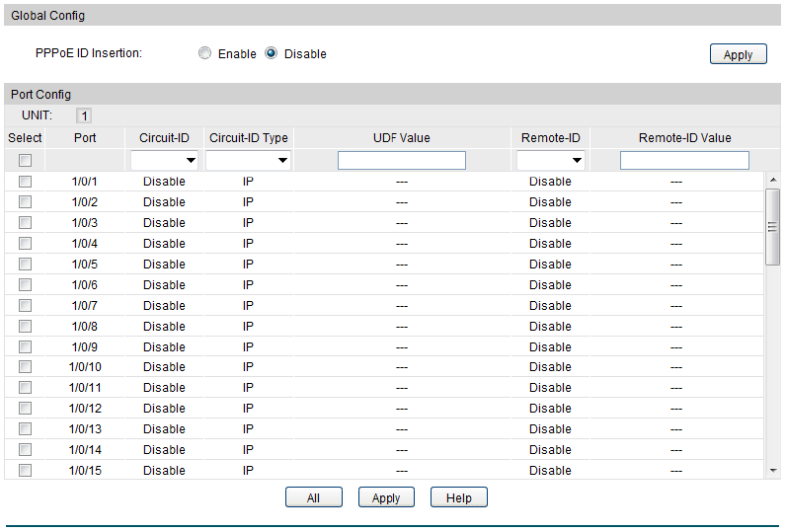Select the checkbox for port 1/0/10
Viewport: 785px width, 532px height.
tap(25, 367)
